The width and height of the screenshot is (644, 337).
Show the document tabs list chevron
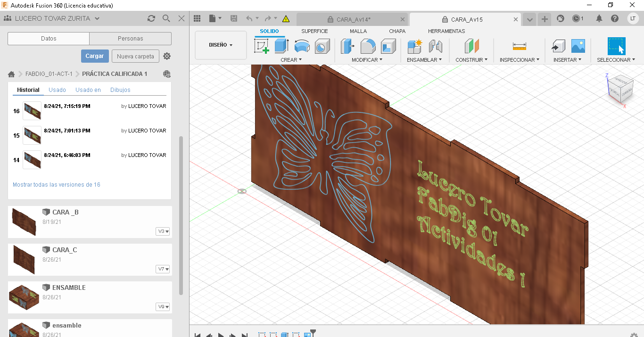tap(530, 19)
